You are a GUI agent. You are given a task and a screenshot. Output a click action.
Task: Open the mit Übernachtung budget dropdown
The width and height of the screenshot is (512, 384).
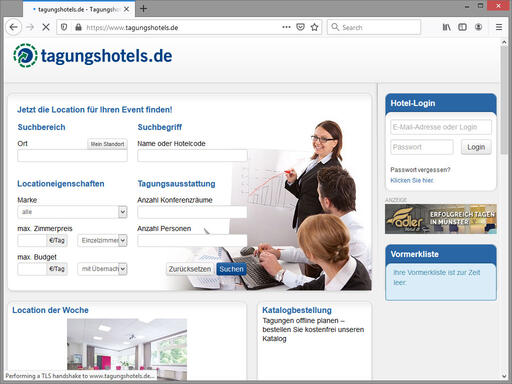(102, 269)
